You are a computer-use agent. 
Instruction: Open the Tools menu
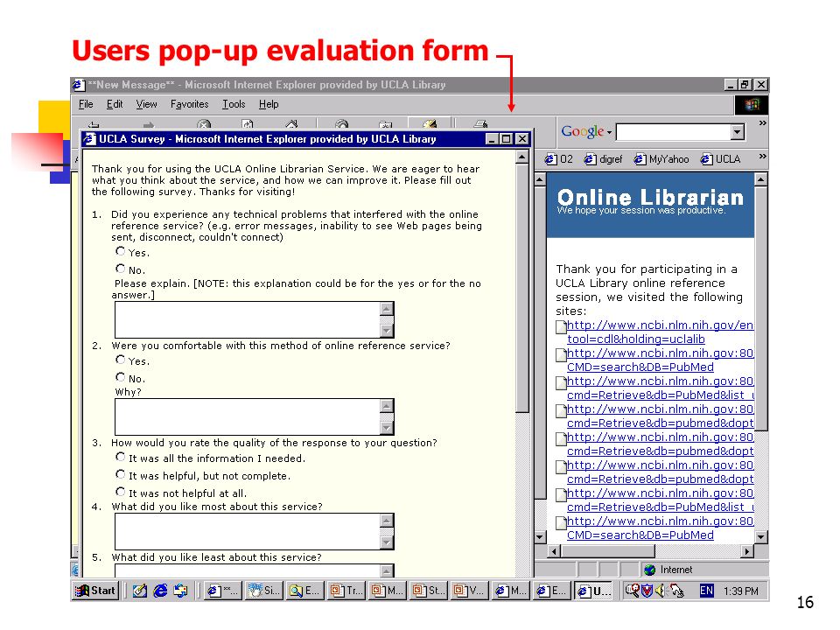234,104
